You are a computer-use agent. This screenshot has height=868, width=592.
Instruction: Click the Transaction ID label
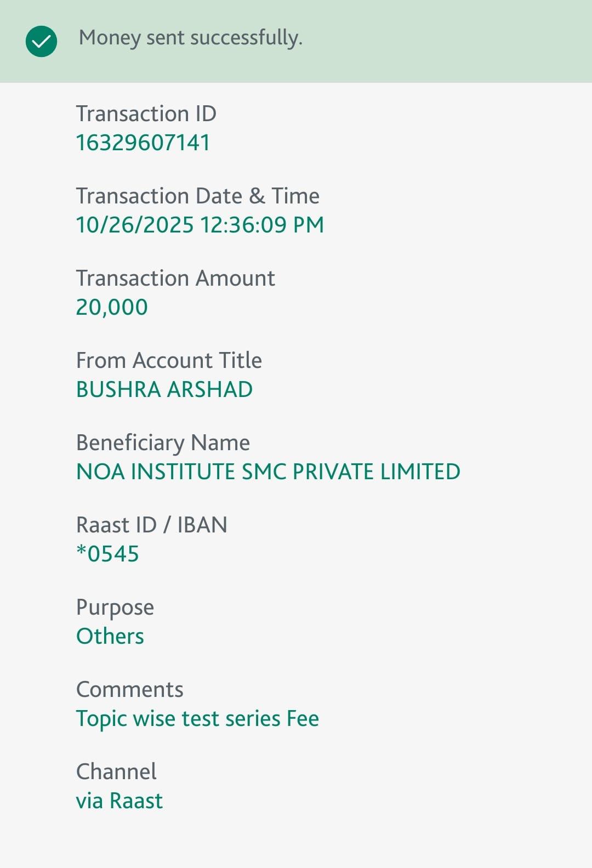tap(146, 114)
